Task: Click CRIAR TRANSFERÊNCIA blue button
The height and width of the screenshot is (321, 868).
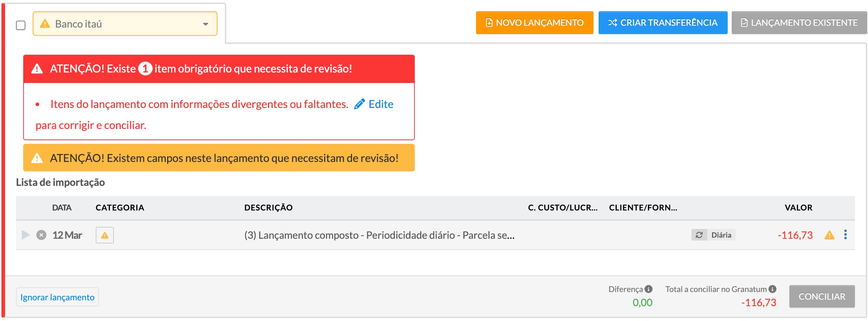Action: point(663,22)
